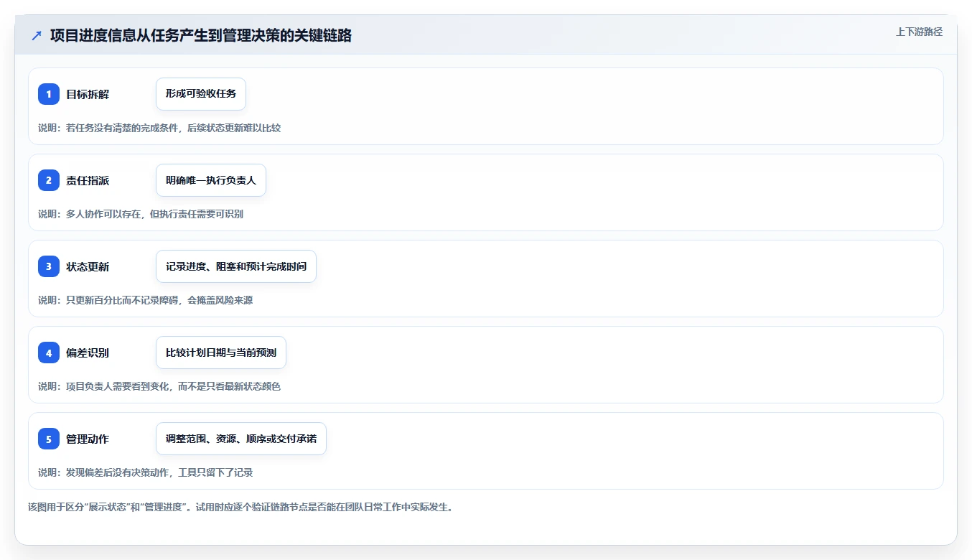Click the footer text beginning 该图用于区分
The height and width of the screenshot is (560, 972).
[240, 507]
